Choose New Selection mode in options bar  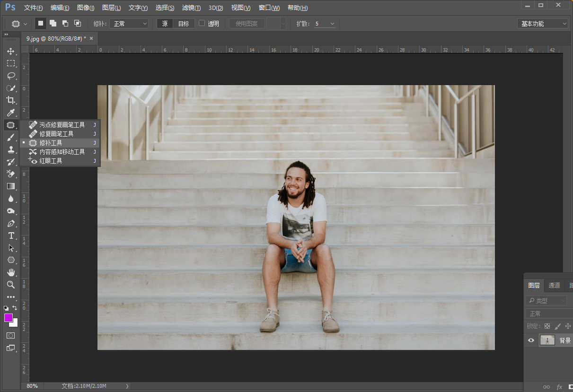pos(41,23)
